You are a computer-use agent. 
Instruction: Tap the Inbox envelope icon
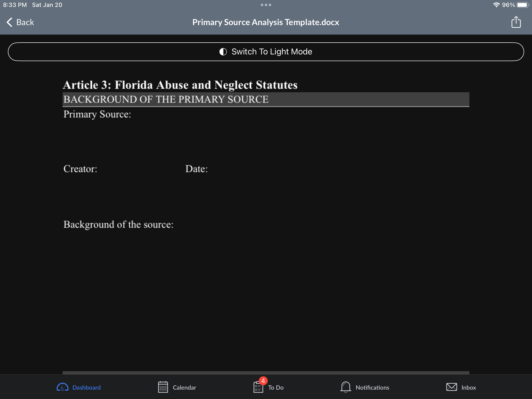[451, 387]
